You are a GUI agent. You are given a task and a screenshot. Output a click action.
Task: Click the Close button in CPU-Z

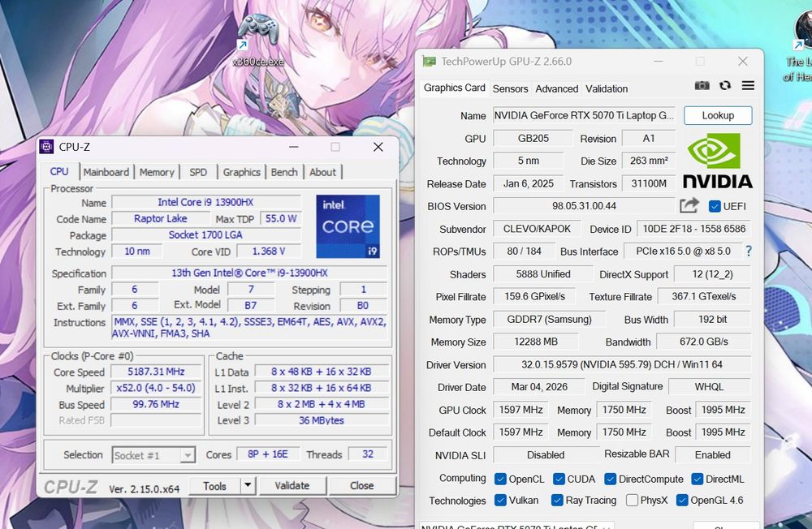pos(361,485)
